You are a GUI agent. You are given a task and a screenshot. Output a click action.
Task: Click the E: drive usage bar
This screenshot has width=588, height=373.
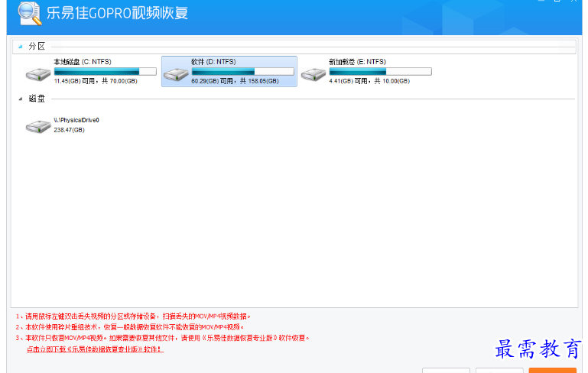click(x=380, y=71)
